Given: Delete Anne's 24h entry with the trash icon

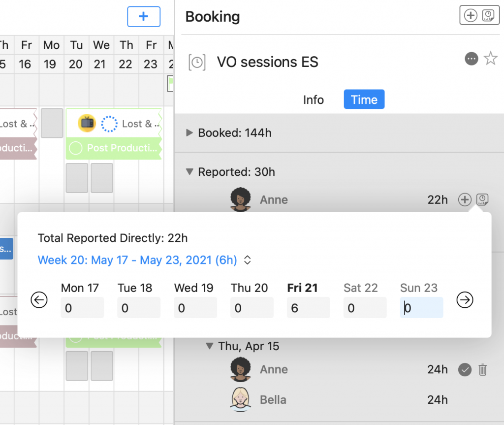Looking at the screenshot, I should click(482, 370).
